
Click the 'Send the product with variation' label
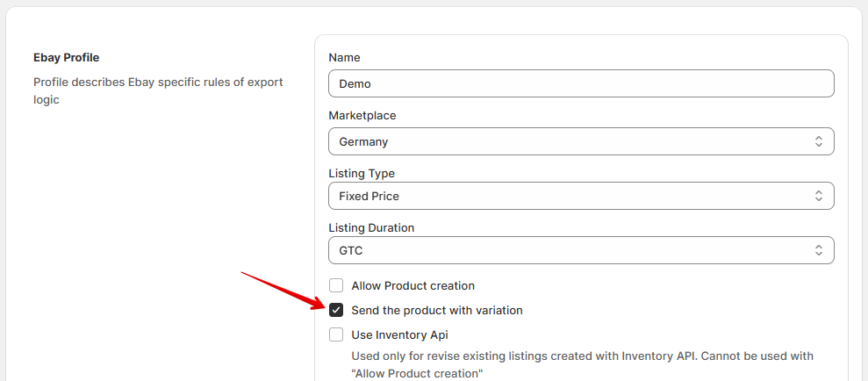click(436, 310)
